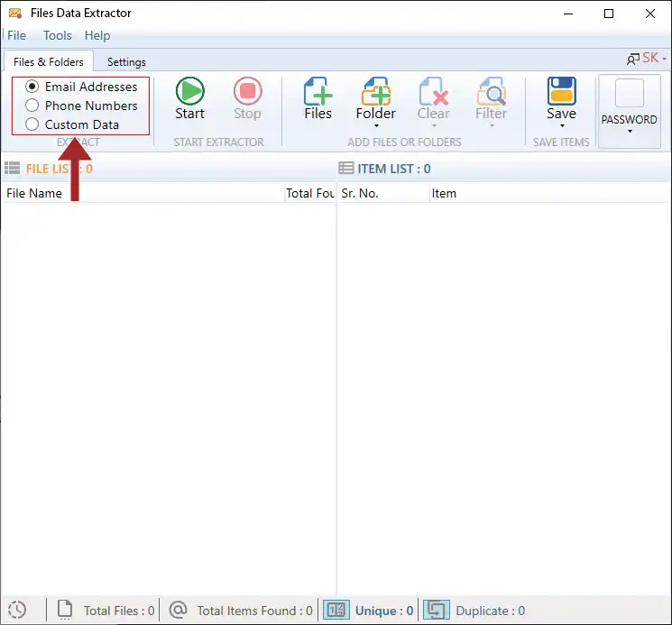Click the clock history icon in status bar
The width and height of the screenshot is (672, 625).
(x=17, y=610)
